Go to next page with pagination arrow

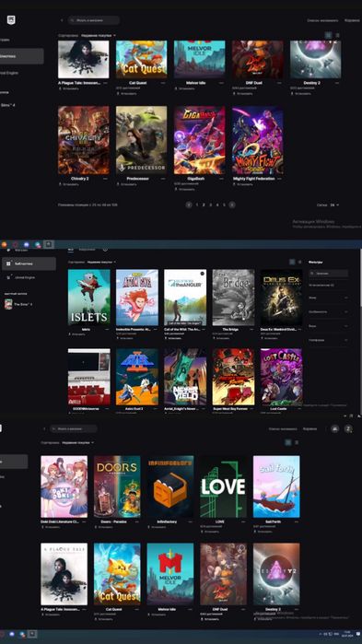click(232, 205)
